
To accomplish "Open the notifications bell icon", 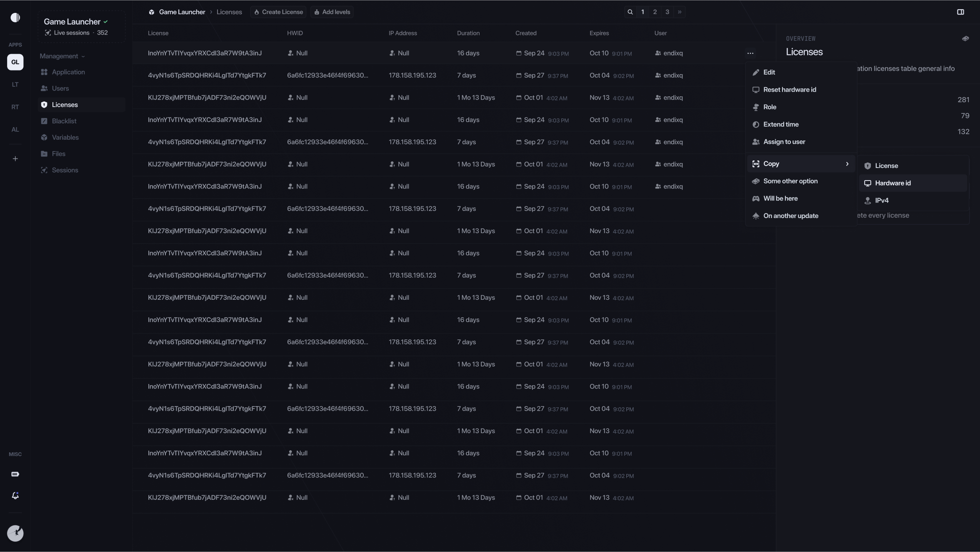I will click(x=15, y=496).
